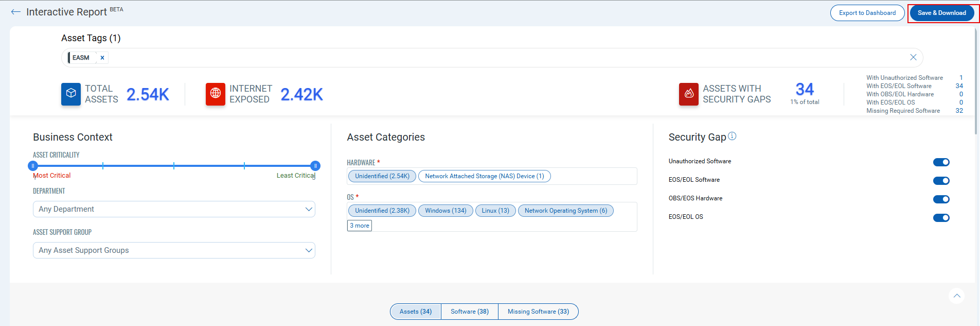Click Missing Required Software count 32
Screen dimensions: 980x326
[959, 111]
